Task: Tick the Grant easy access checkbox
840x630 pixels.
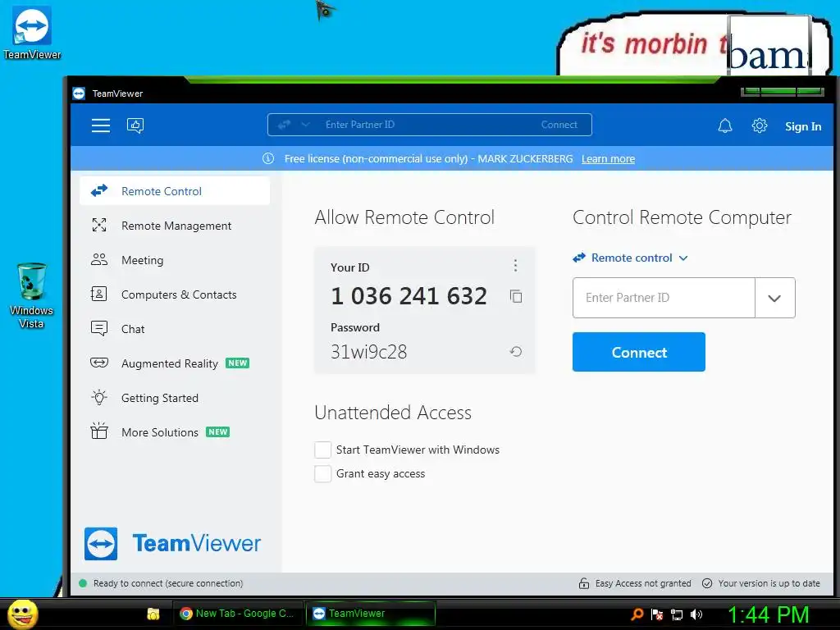Action: (322, 473)
